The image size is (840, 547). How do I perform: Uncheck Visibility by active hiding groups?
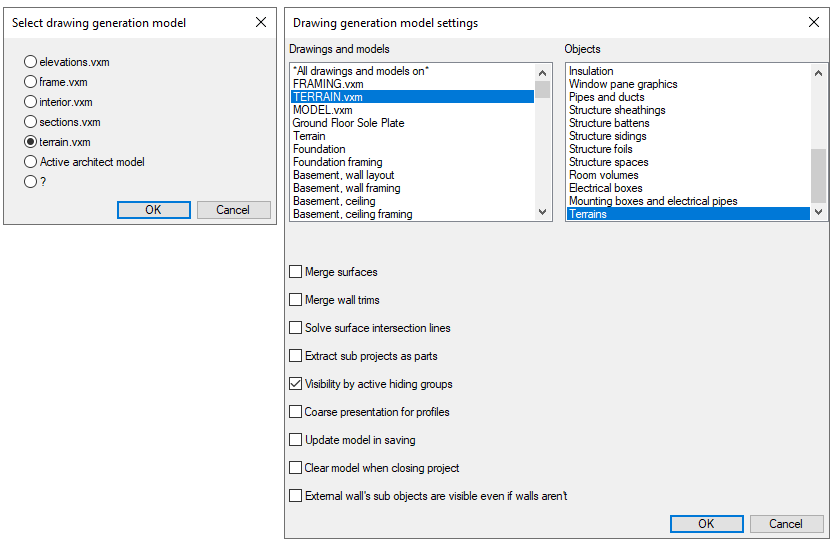point(295,384)
